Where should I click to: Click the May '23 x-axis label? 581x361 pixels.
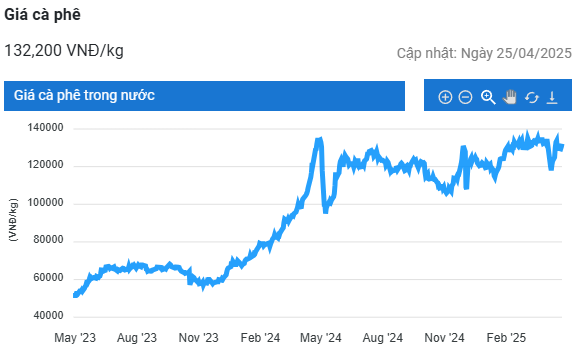pos(75,338)
